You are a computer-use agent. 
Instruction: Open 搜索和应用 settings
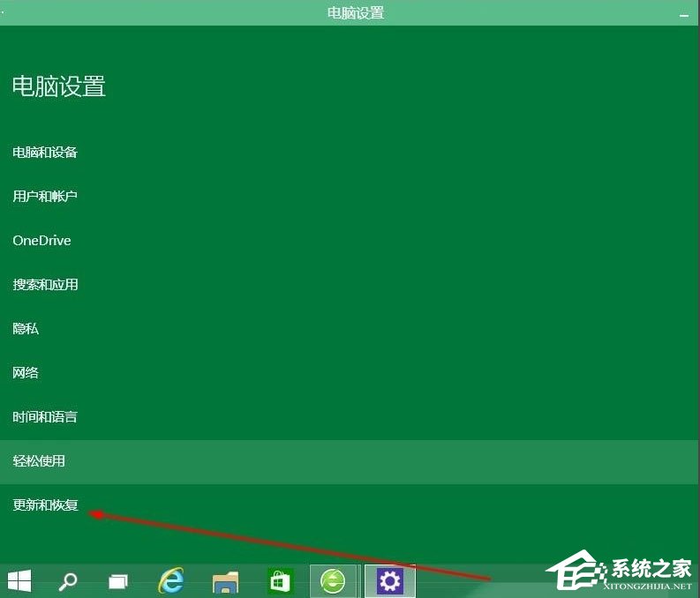click(x=45, y=285)
